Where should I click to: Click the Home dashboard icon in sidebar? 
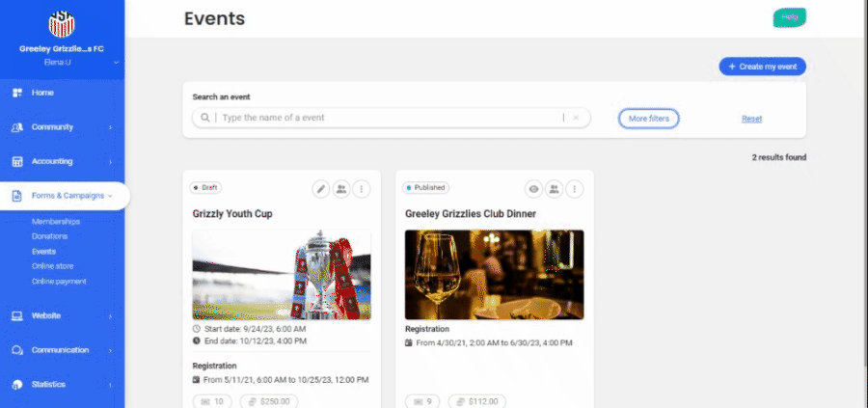coord(17,93)
